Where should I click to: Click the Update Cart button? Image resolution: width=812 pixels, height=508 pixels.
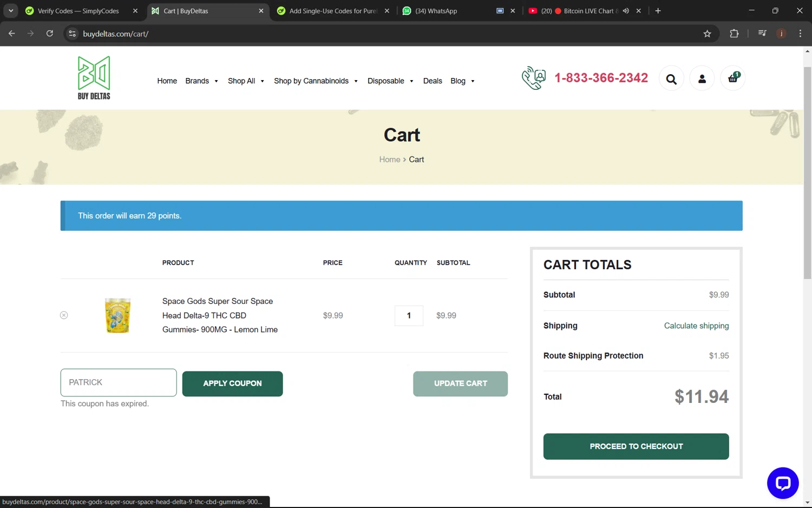click(460, 383)
